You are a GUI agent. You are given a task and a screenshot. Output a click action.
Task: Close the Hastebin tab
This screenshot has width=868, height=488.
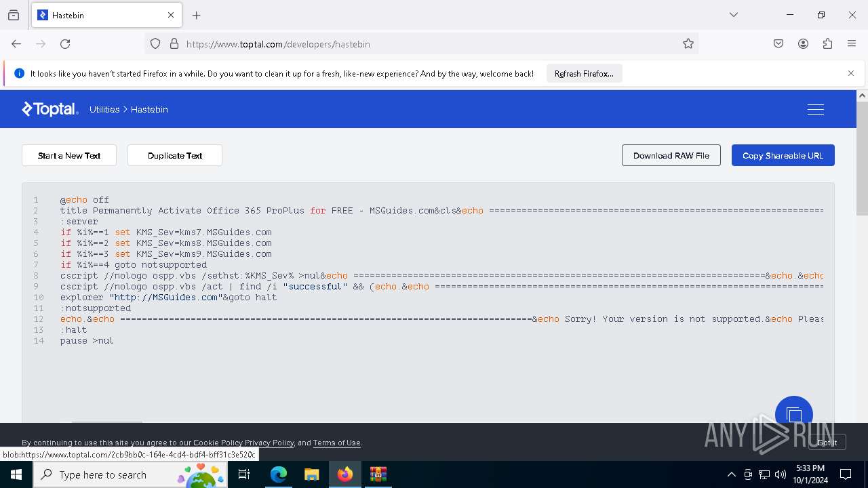pos(171,15)
